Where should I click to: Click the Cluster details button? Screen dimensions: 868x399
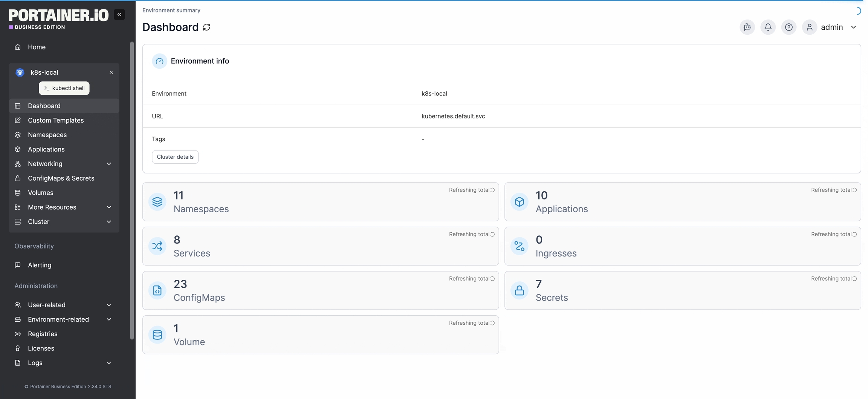(x=175, y=157)
